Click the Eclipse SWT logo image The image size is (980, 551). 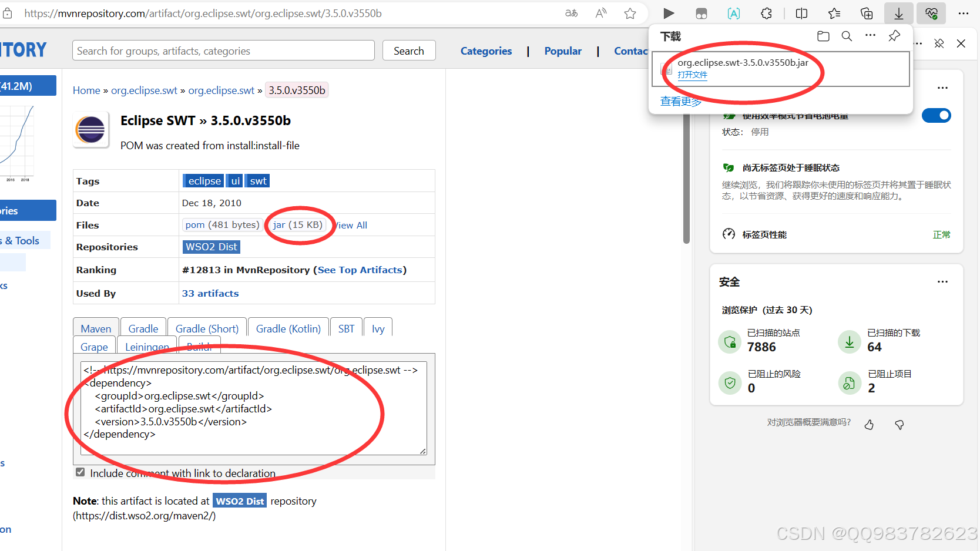point(91,129)
